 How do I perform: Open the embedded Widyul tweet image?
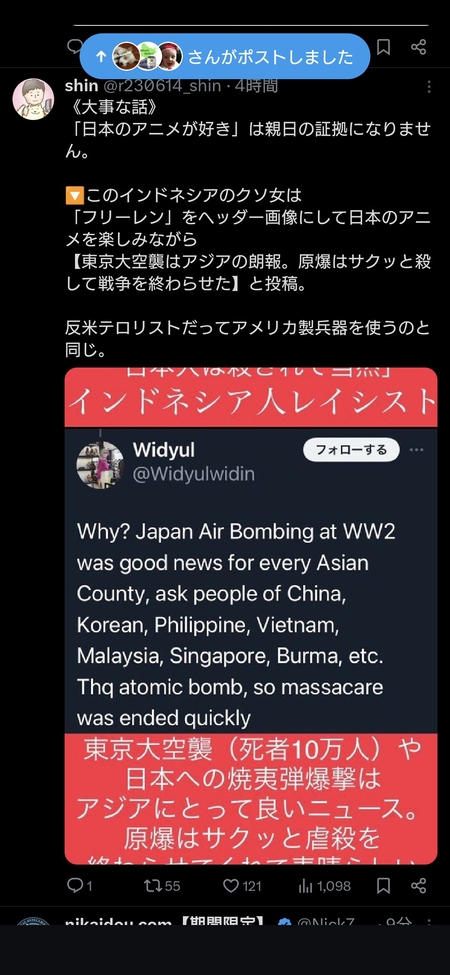tap(251, 616)
